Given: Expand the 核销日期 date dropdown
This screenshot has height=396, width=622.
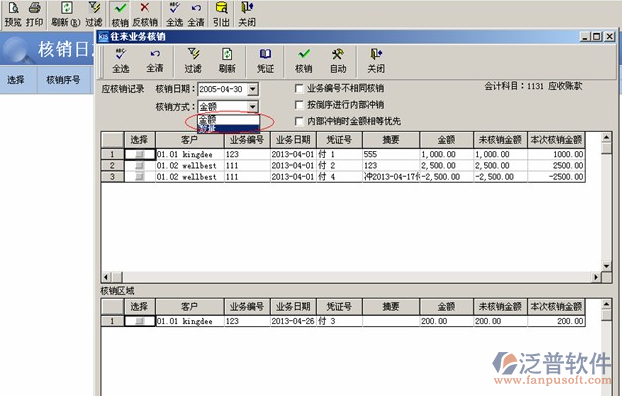Looking at the screenshot, I should pos(253,89).
